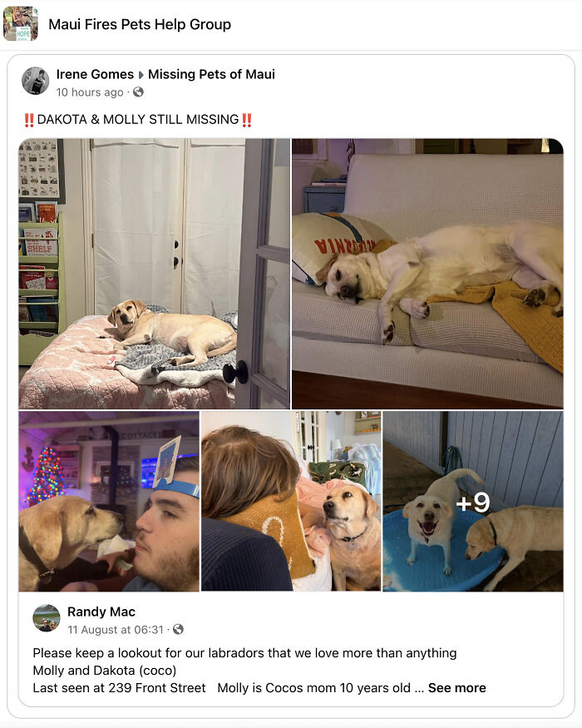Click the DAKOTA & MOLLY STILL MISSING headline
Image resolution: width=582 pixels, height=728 pixels.
138,120
